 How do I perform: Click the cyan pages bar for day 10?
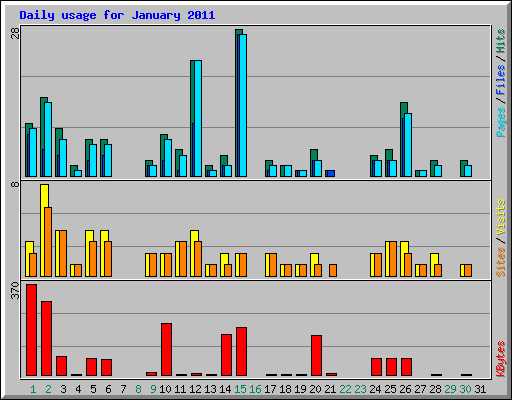click(x=168, y=158)
